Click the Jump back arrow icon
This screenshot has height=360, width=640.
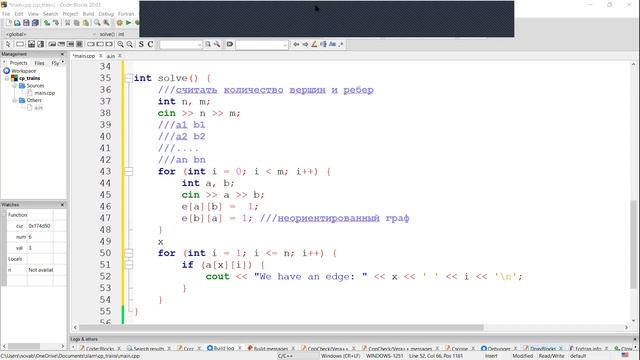point(296,44)
